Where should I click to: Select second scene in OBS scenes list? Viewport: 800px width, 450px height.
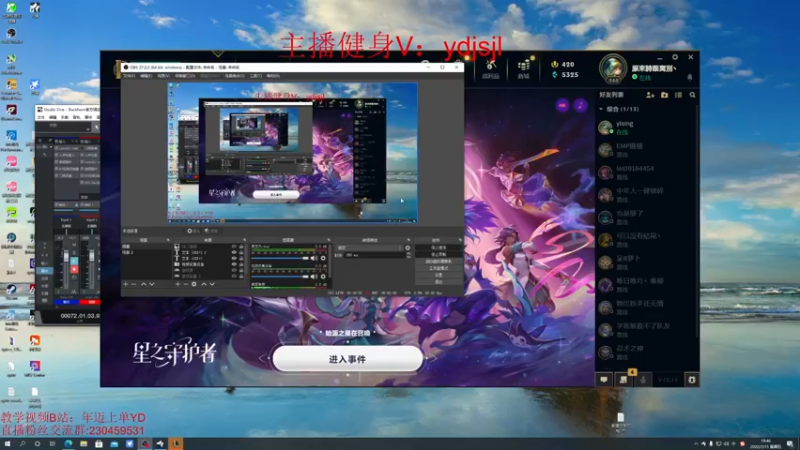click(145, 253)
